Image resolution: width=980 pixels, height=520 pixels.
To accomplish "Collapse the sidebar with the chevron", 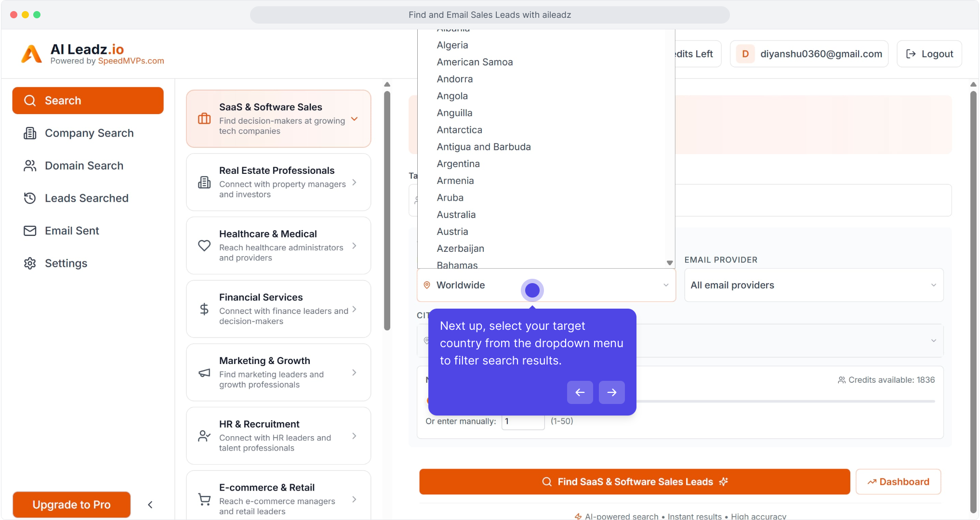I will click(150, 505).
